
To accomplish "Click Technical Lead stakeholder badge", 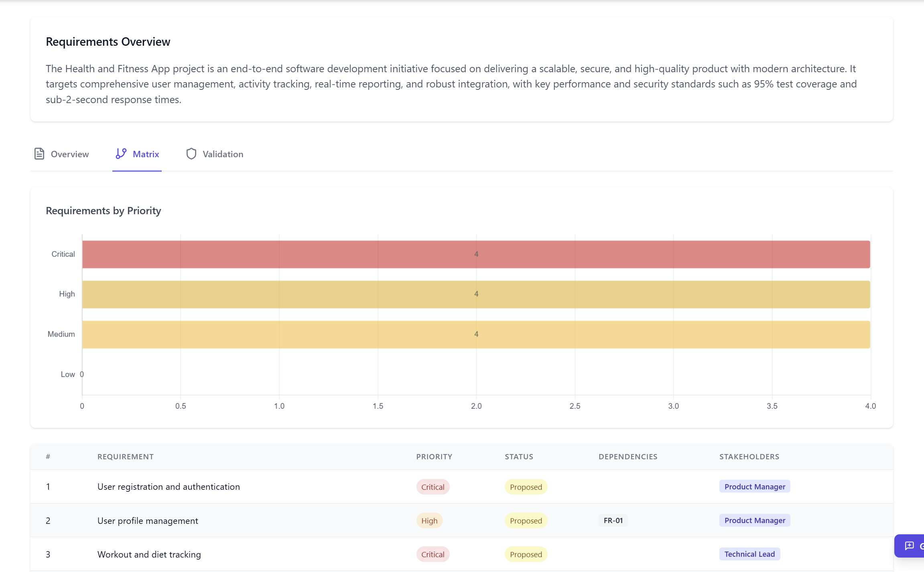I will pos(749,554).
